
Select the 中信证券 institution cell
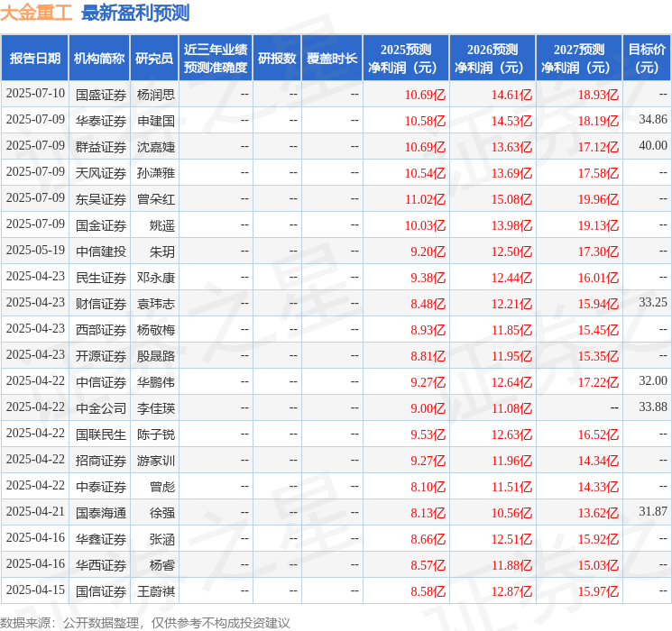(101, 382)
